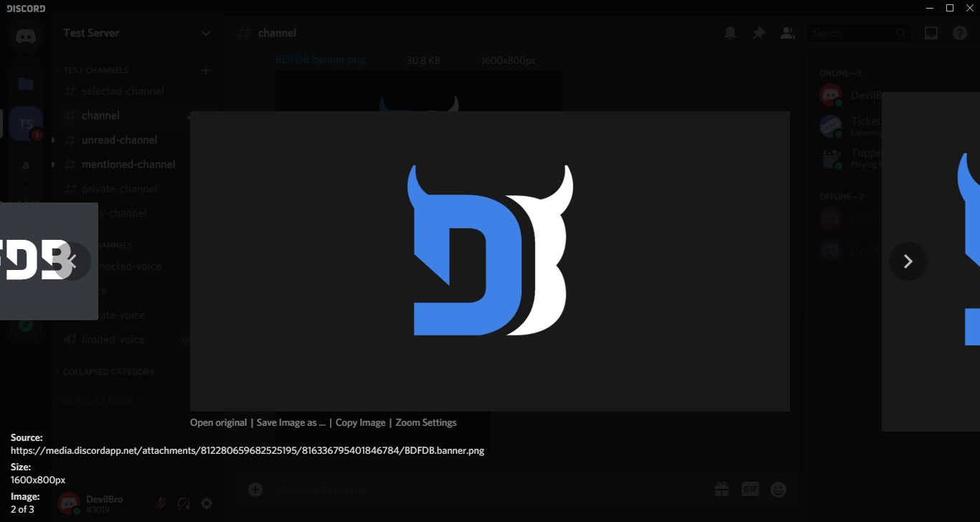Click the plus attach file button
Viewport: 980px width, 522px height.
coord(255,490)
